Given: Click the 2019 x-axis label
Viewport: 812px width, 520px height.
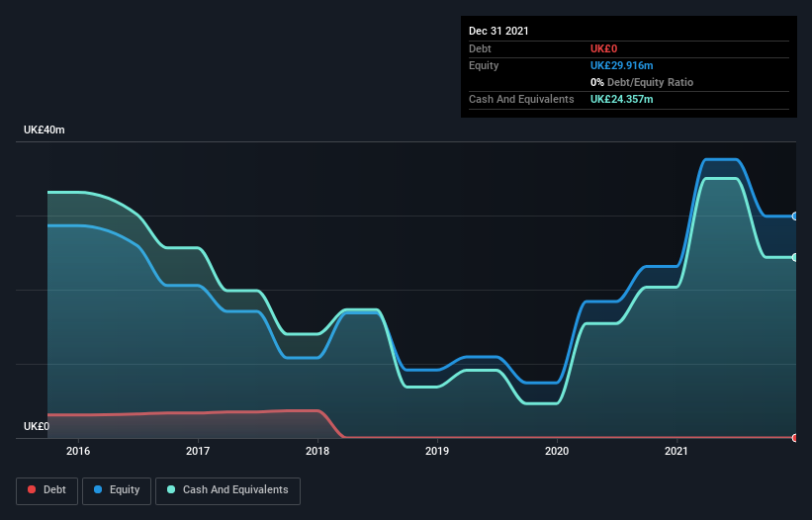Looking at the screenshot, I should click(x=437, y=451).
